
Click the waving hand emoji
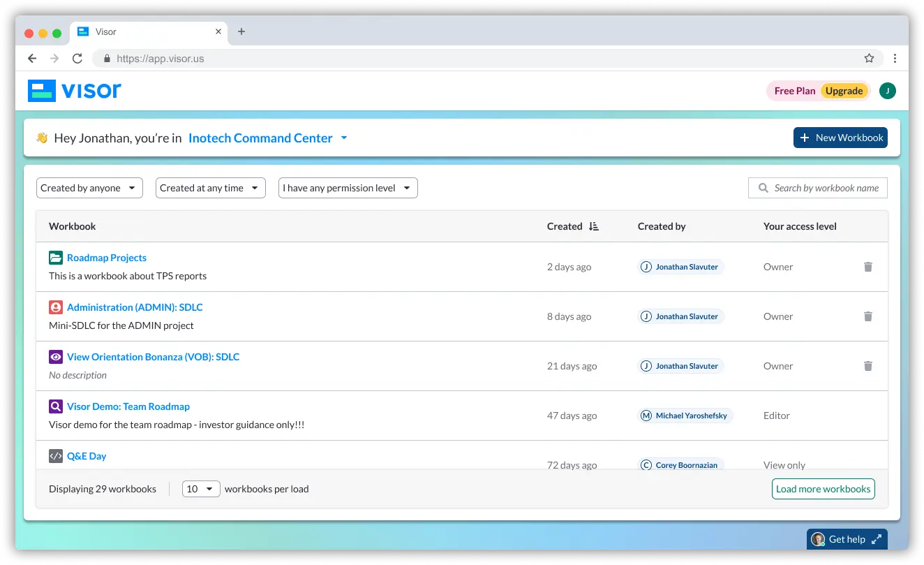coord(42,138)
